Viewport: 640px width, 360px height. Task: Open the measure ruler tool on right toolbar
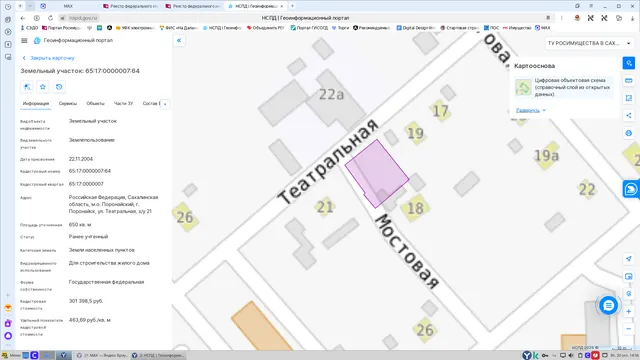[x=629, y=81]
